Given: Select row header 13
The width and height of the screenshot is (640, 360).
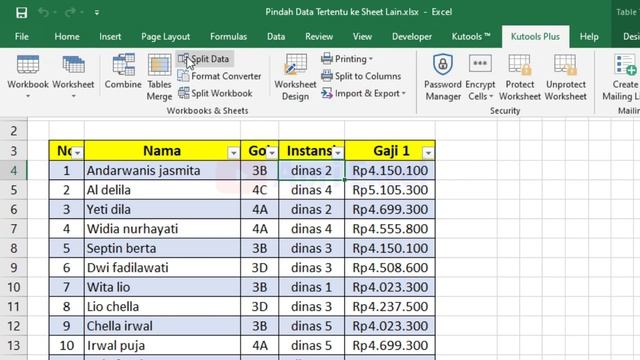Looking at the screenshot, I should click(13, 345).
